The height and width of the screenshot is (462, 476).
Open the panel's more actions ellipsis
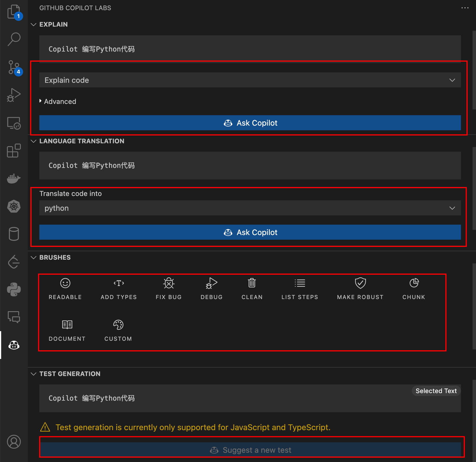click(x=465, y=8)
